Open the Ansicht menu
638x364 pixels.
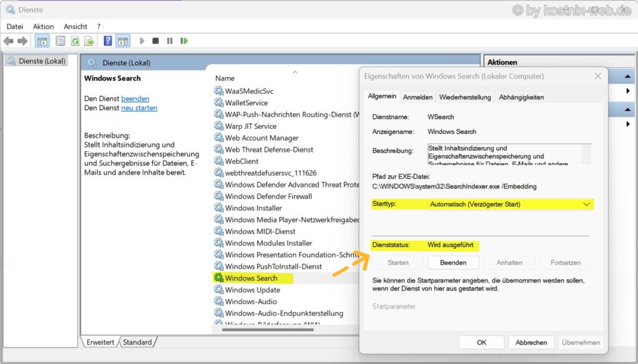(75, 26)
